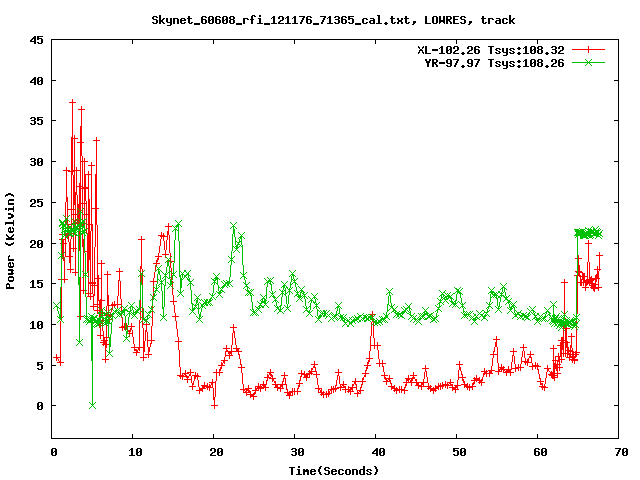The height and width of the screenshot is (480, 640).
Task: Click the y-axis tick label 15
Action: tap(36, 284)
